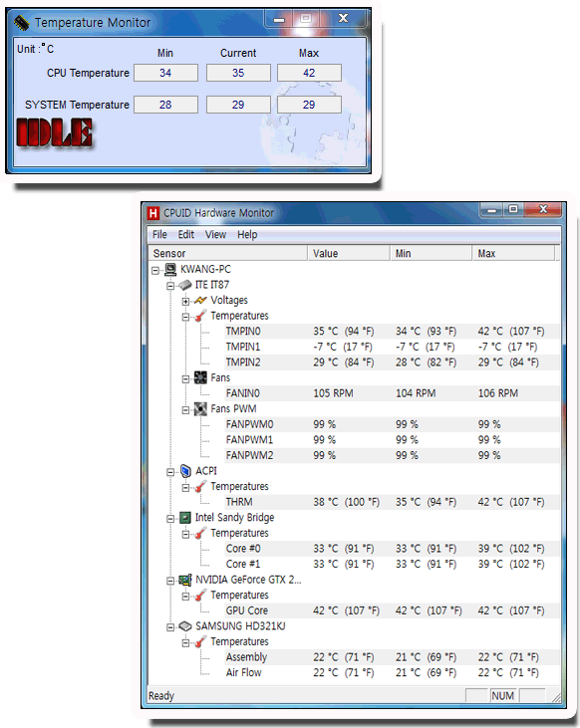Click the KWANG-PC computer icon
This screenshot has width=580, height=728.
(x=170, y=269)
